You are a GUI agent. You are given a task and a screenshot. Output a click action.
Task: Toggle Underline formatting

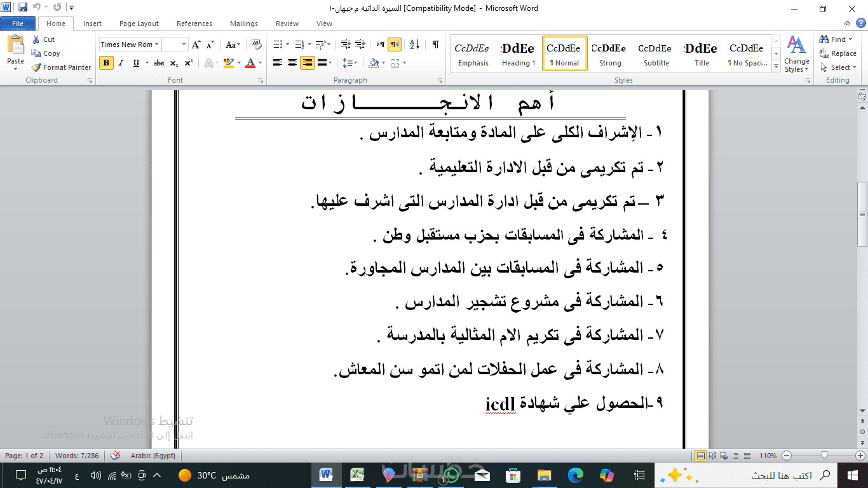[x=136, y=63]
